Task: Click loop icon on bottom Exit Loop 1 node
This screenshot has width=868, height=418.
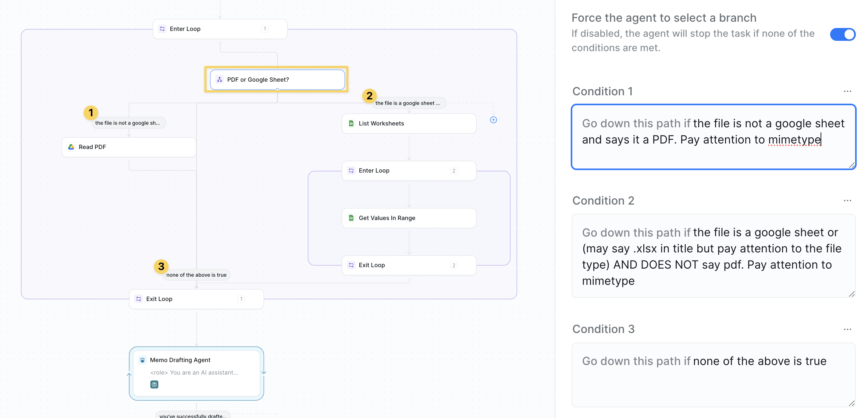Action: [x=139, y=299]
